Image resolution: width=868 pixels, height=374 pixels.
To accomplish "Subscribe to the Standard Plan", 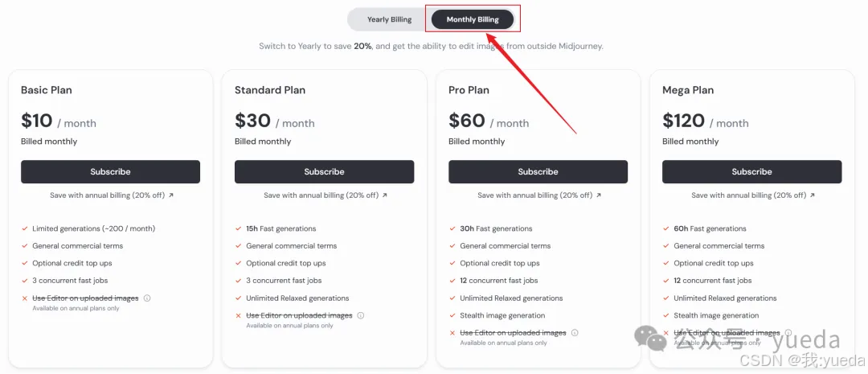I will tap(324, 172).
